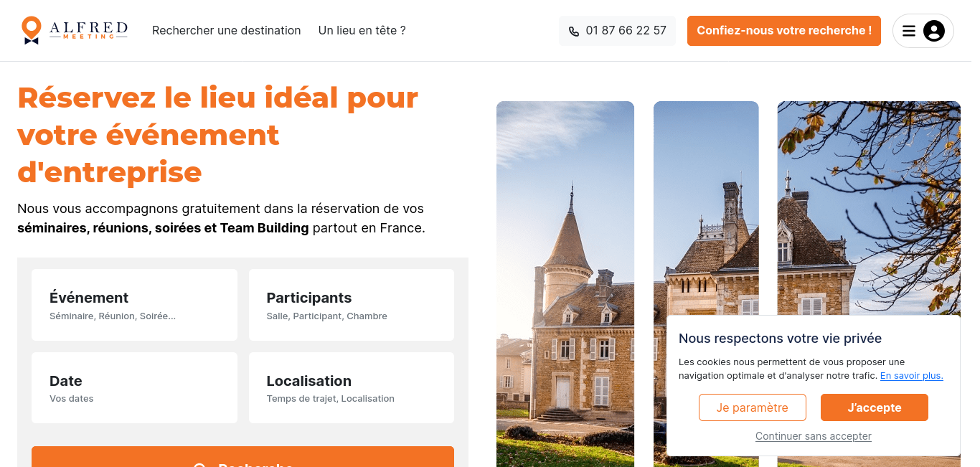Open the Un lieu en tête ? menu item
Screen dimensions: 980x467
coord(362,30)
